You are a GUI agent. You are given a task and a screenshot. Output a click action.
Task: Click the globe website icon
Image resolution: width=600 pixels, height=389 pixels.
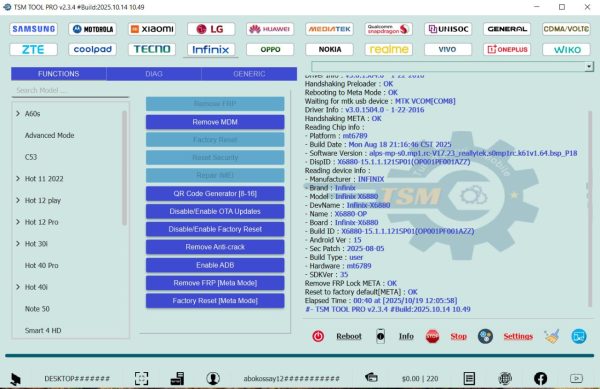(505, 378)
